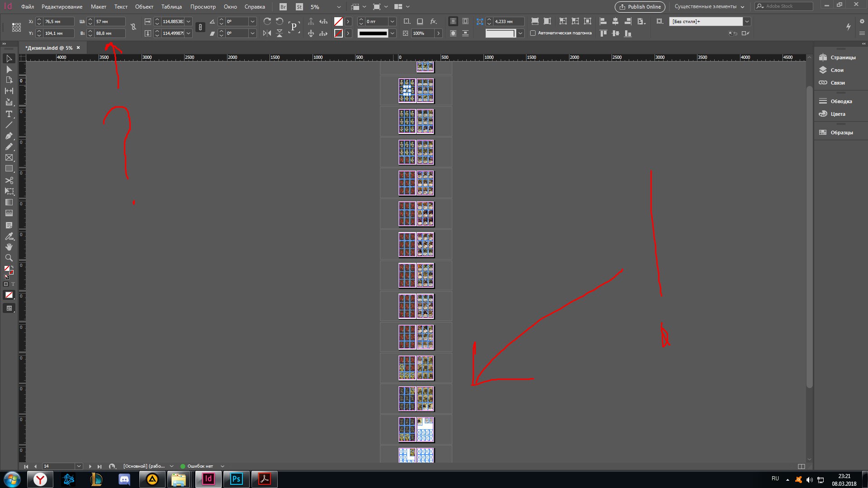Select the Gradient Swatch tool
This screenshot has width=868, height=488.
9,202
